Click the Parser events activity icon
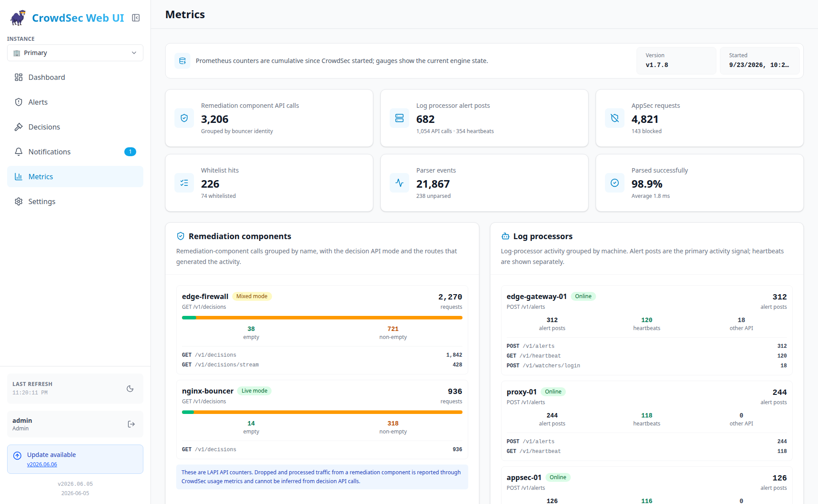Viewport: 818px width, 504px height. (399, 183)
